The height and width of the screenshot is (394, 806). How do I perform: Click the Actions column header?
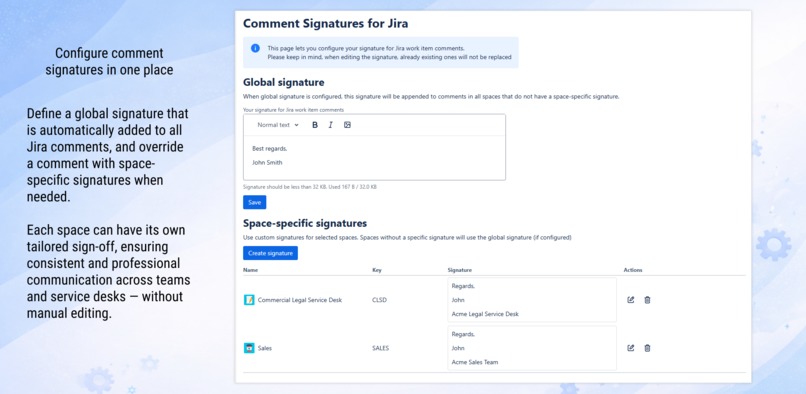(x=633, y=270)
